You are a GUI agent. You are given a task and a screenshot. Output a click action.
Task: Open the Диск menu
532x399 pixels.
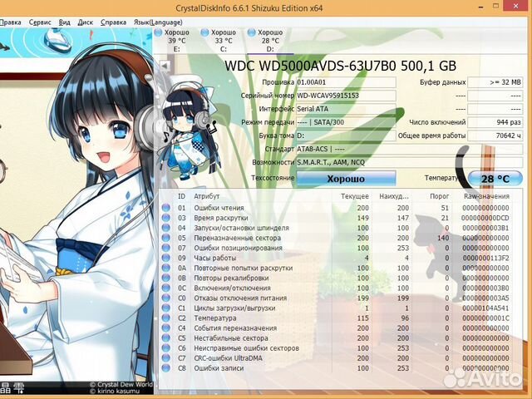[x=85, y=22]
